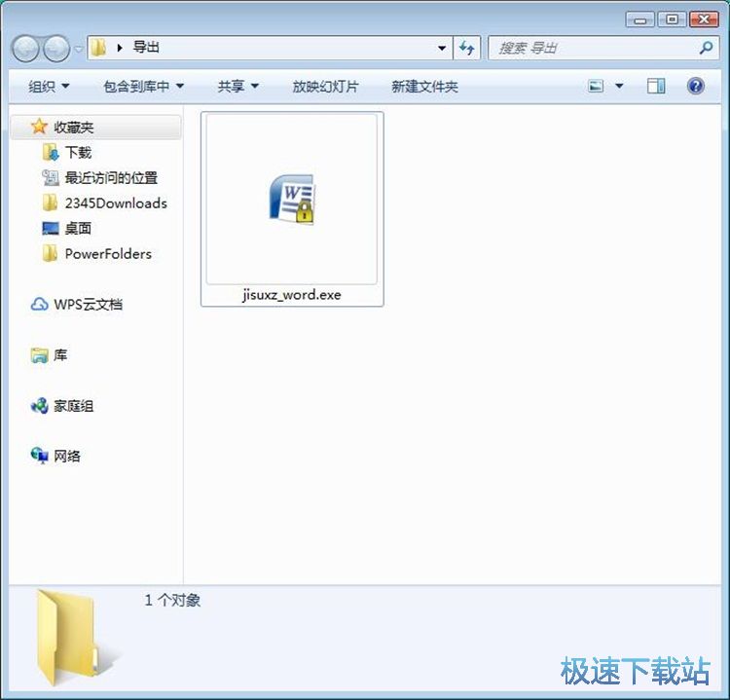Viewport: 730px width, 700px height.
Task: Click the 家庭组 homegroup icon
Action: (39, 406)
